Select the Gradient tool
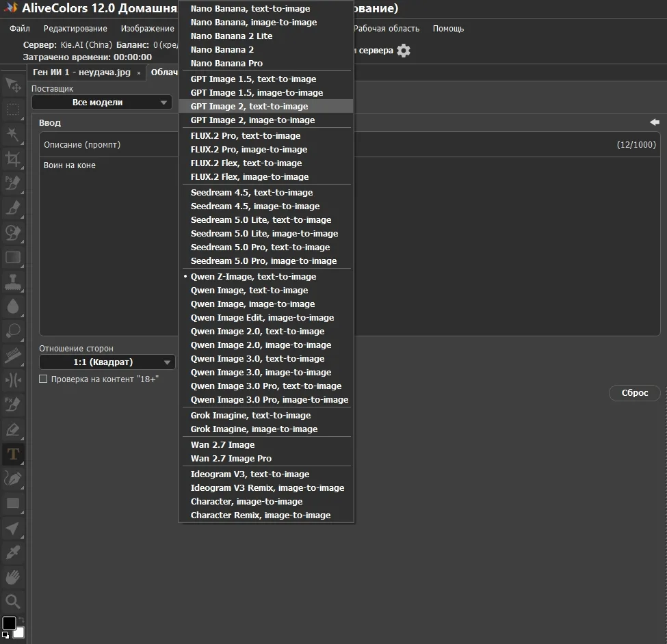 click(x=13, y=258)
